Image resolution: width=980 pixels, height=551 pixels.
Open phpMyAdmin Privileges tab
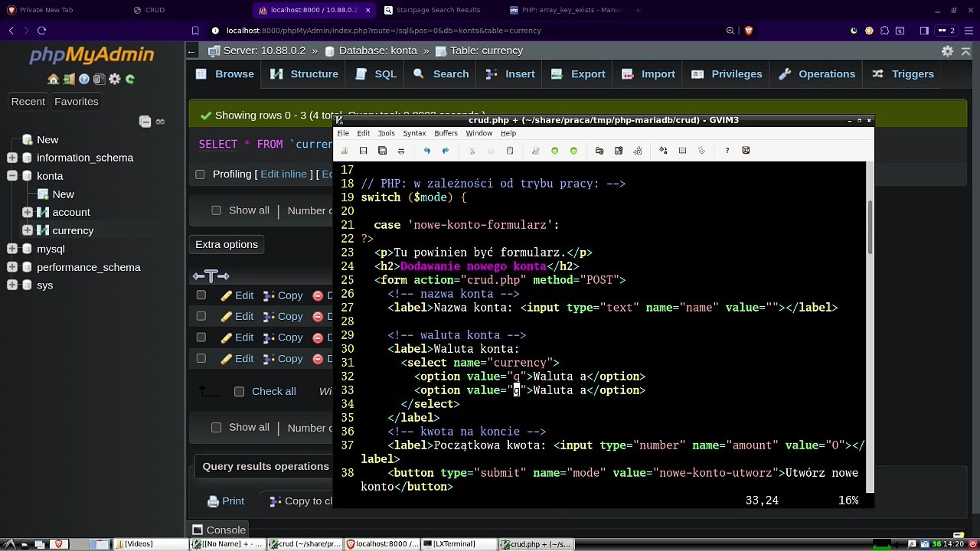tap(727, 74)
